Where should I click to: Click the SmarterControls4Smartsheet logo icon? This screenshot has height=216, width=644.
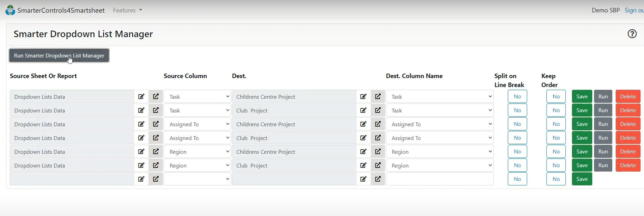tap(10, 10)
